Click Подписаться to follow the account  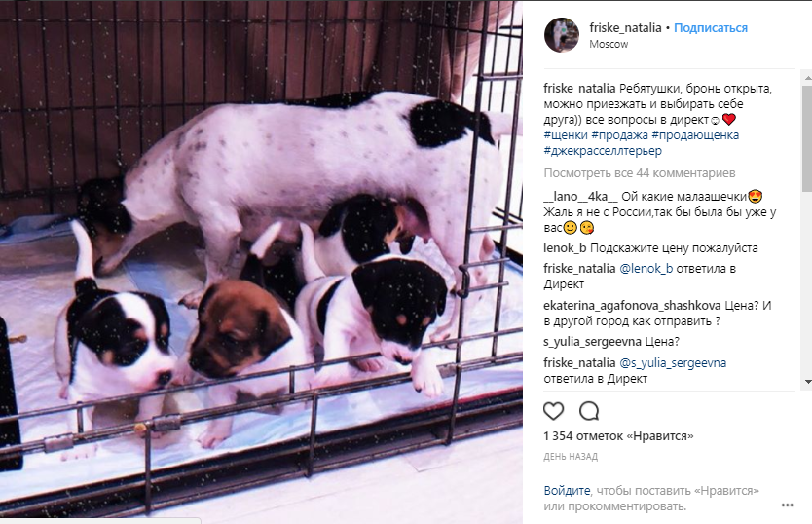pyautogui.click(x=711, y=28)
